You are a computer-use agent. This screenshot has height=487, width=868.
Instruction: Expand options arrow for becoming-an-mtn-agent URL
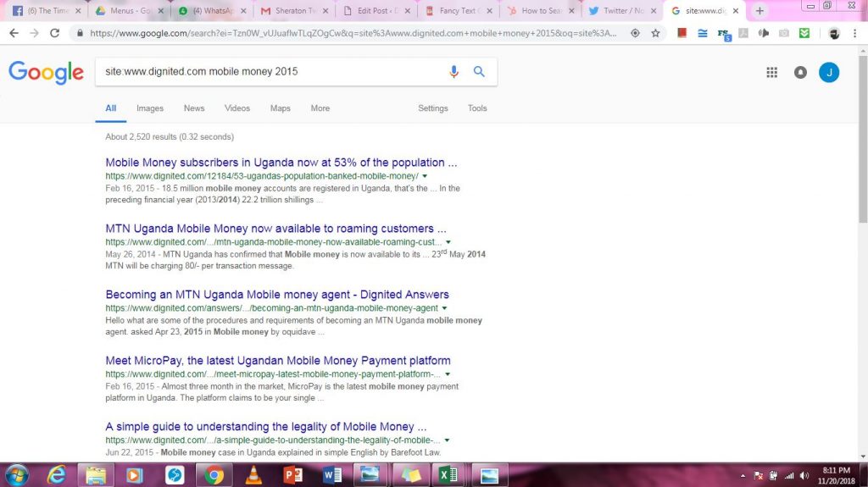pos(444,308)
